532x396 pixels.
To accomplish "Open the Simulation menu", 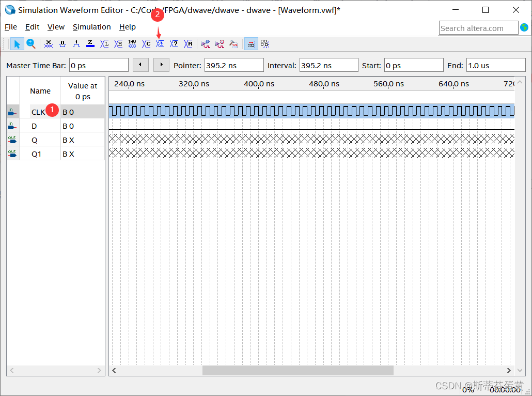I will (x=92, y=27).
